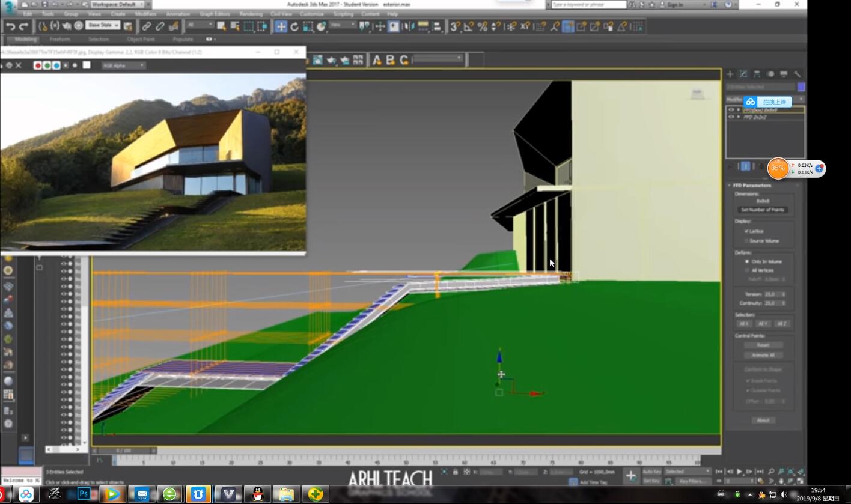The height and width of the screenshot is (504, 851).
Task: Open the Graph Editors menu
Action: [214, 14]
